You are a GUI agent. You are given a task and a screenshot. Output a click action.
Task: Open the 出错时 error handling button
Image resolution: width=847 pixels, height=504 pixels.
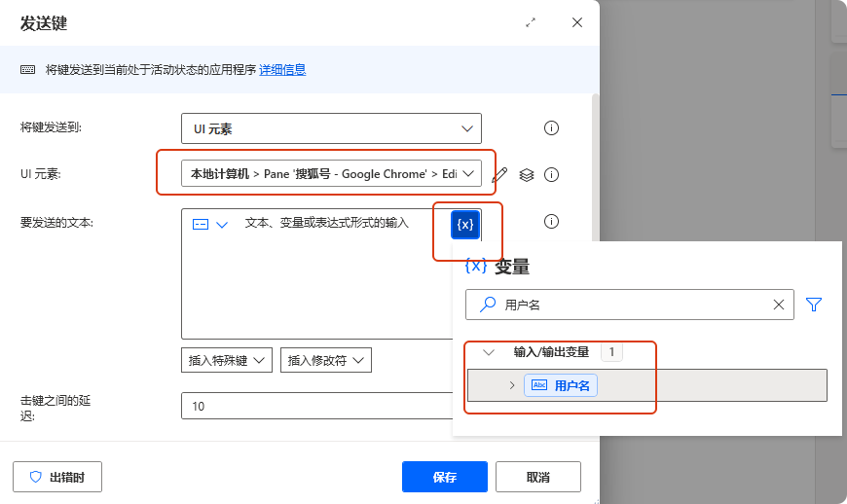point(57,477)
